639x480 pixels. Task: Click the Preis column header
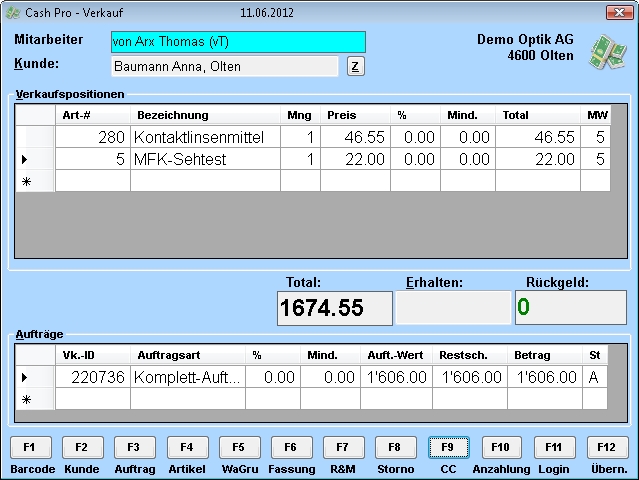point(355,115)
